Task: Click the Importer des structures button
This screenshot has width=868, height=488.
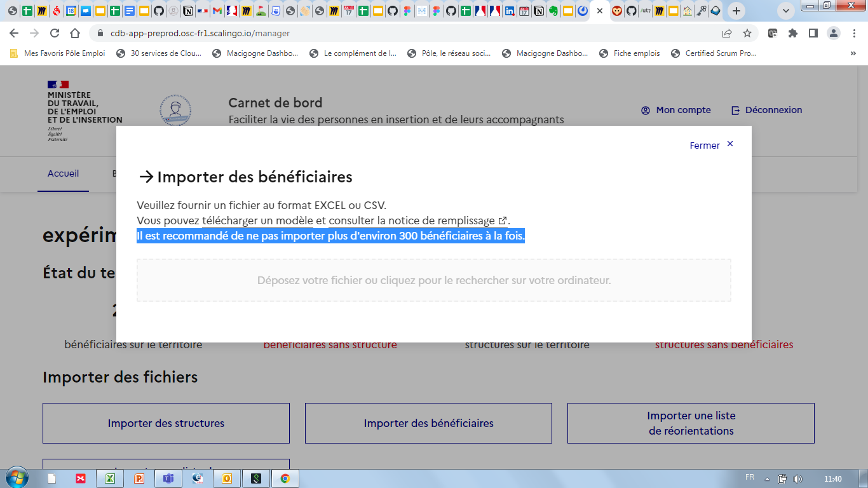Action: point(165,423)
